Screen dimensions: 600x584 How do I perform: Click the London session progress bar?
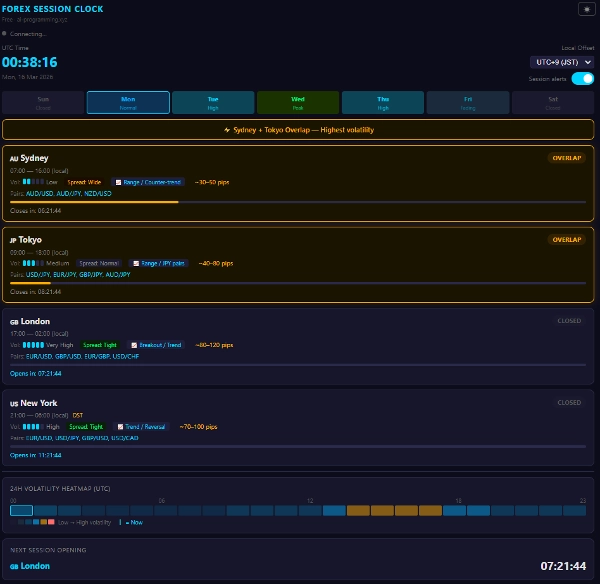(x=298, y=365)
